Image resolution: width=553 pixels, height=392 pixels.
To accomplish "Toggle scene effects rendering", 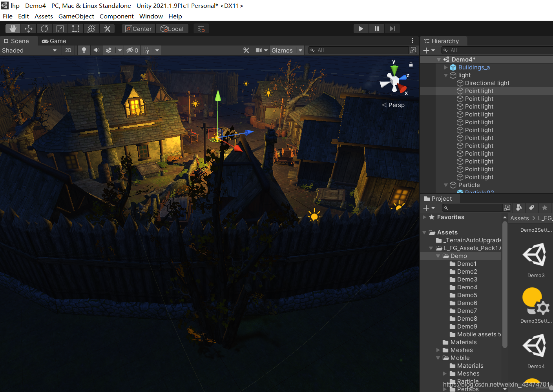I will click(x=109, y=50).
